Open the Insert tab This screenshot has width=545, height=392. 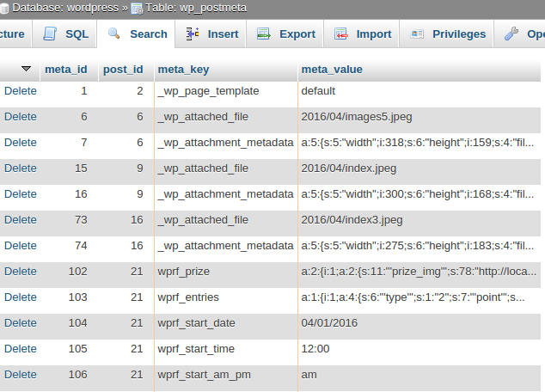click(x=211, y=34)
